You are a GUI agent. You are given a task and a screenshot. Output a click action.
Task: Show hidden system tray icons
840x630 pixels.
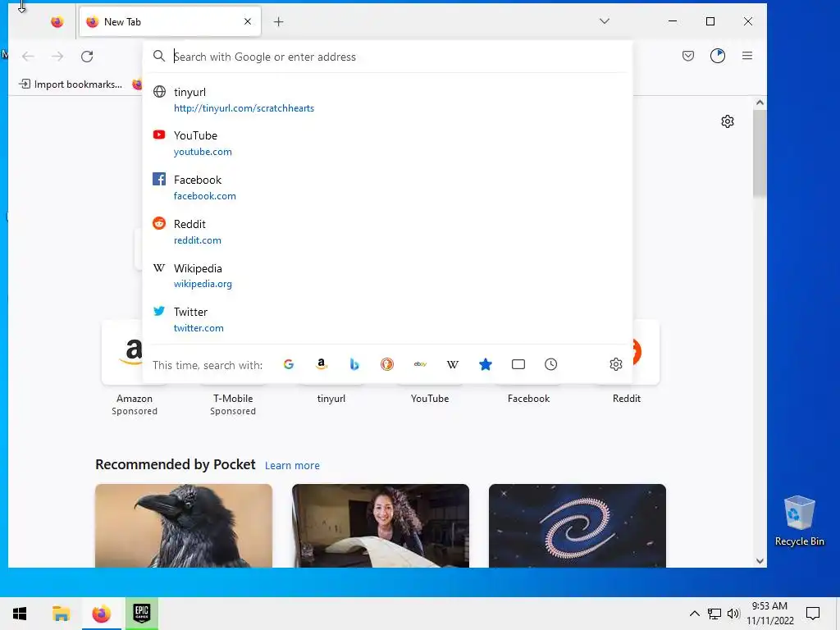[x=694, y=614]
